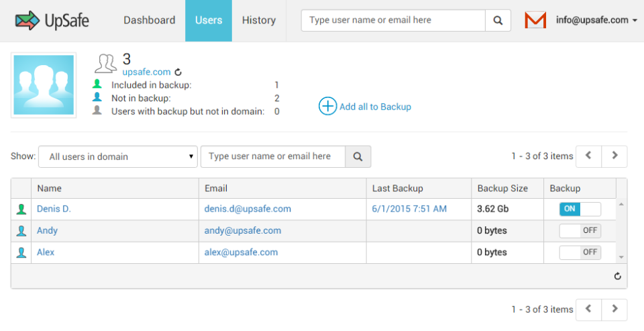Screen dimensions: 644x331
Task: Open the All users in domain dropdown
Action: click(118, 156)
